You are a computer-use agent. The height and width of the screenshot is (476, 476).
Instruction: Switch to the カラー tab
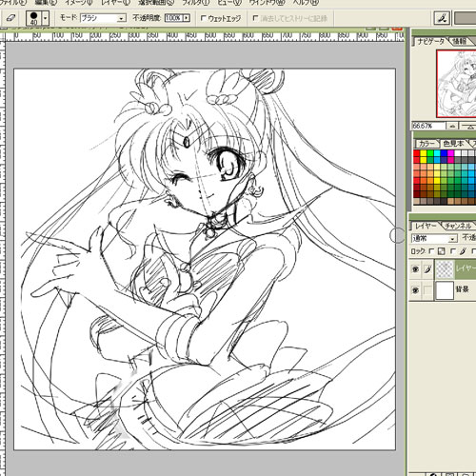[426, 144]
